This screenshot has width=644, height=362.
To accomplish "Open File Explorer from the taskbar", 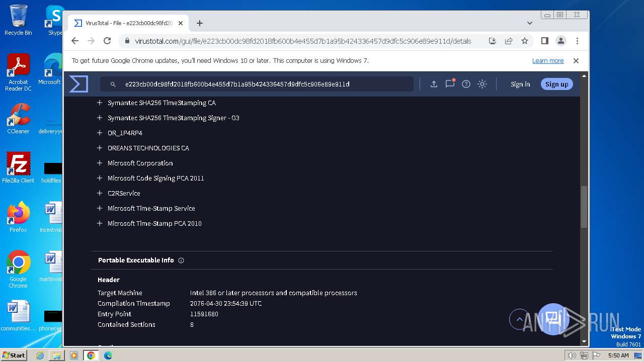I will tap(57, 355).
